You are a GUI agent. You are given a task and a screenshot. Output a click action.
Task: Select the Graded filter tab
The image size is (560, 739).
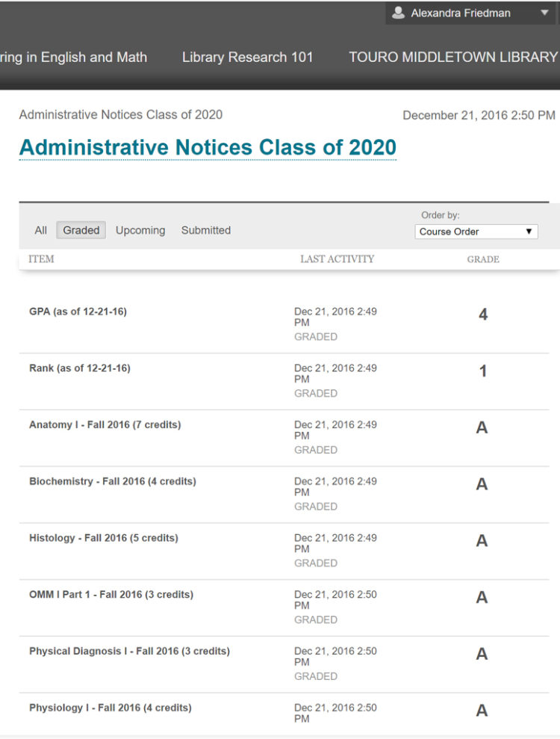pyautogui.click(x=81, y=230)
